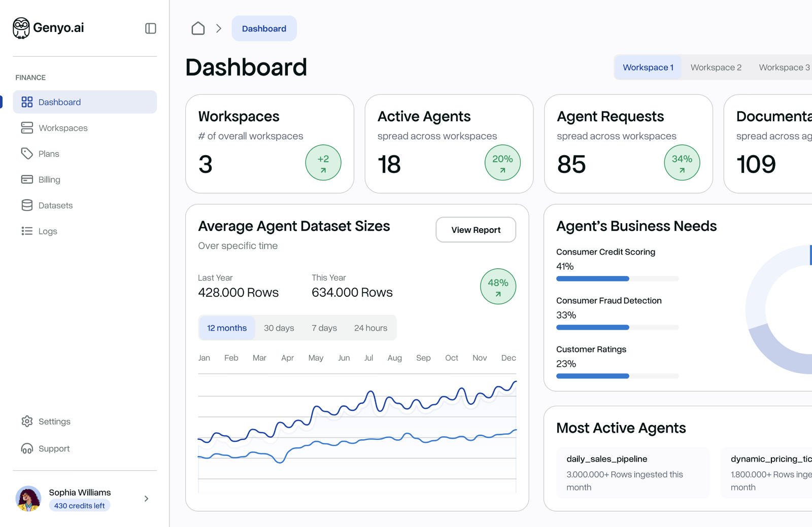Open Billing via its card icon
Viewport: 812px width, 527px height.
tap(27, 180)
